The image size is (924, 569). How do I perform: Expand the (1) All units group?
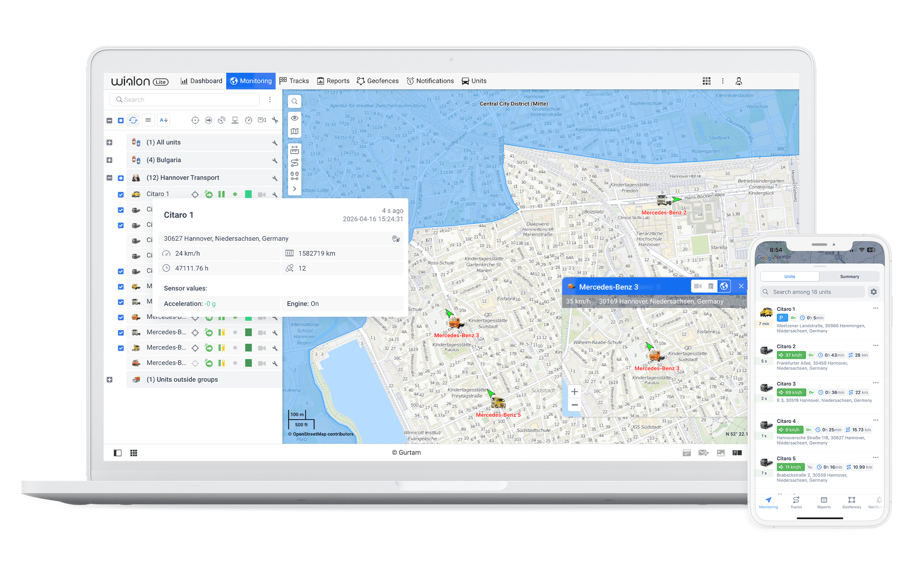click(x=109, y=143)
